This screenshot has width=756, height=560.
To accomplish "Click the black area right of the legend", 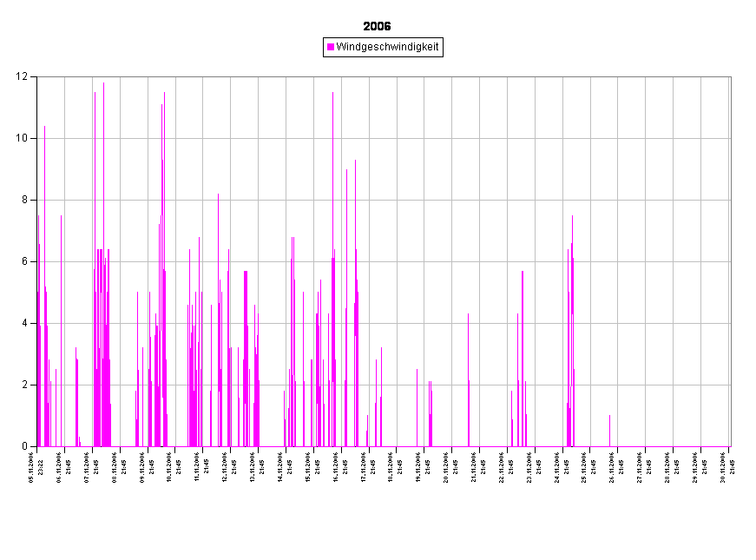I will [x=590, y=47].
